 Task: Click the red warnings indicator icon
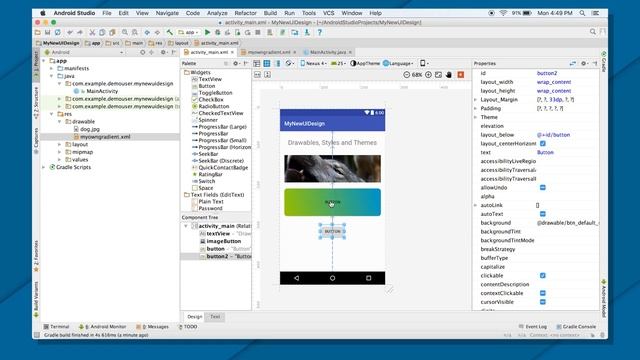[x=461, y=75]
